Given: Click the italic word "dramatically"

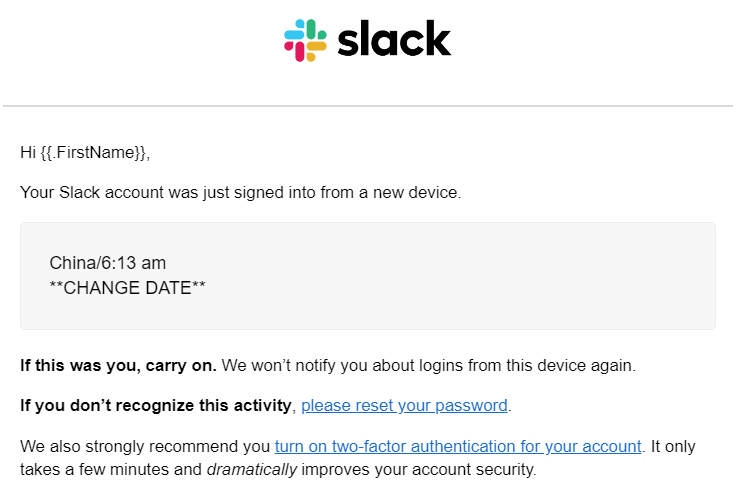Looking at the screenshot, I should (x=252, y=469).
